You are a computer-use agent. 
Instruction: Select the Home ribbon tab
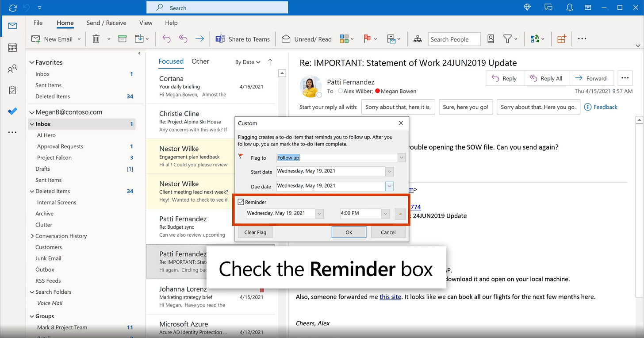(x=65, y=23)
